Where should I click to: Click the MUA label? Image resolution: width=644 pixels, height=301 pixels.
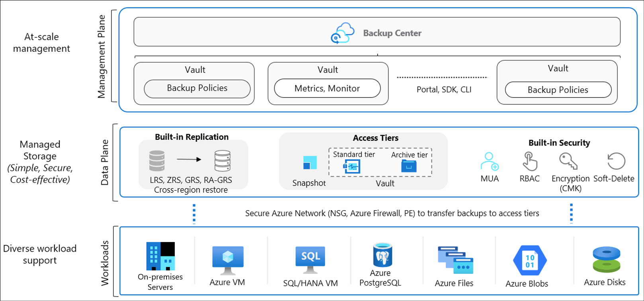[489, 179]
